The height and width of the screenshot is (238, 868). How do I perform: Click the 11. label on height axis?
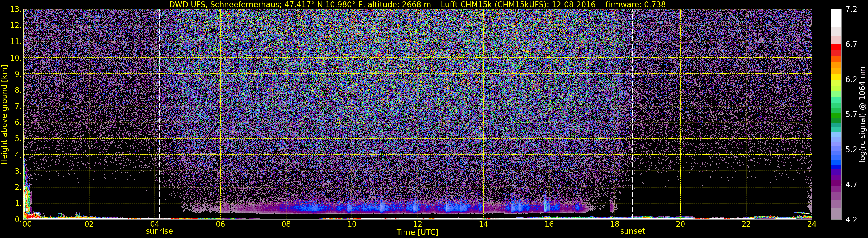(16, 42)
